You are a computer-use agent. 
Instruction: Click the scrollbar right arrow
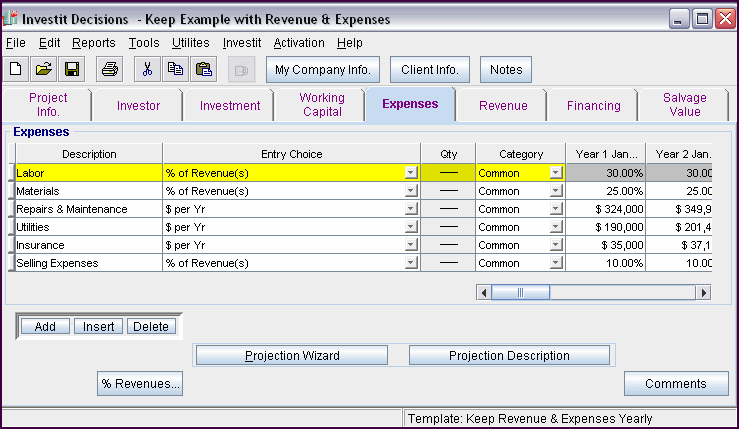704,293
